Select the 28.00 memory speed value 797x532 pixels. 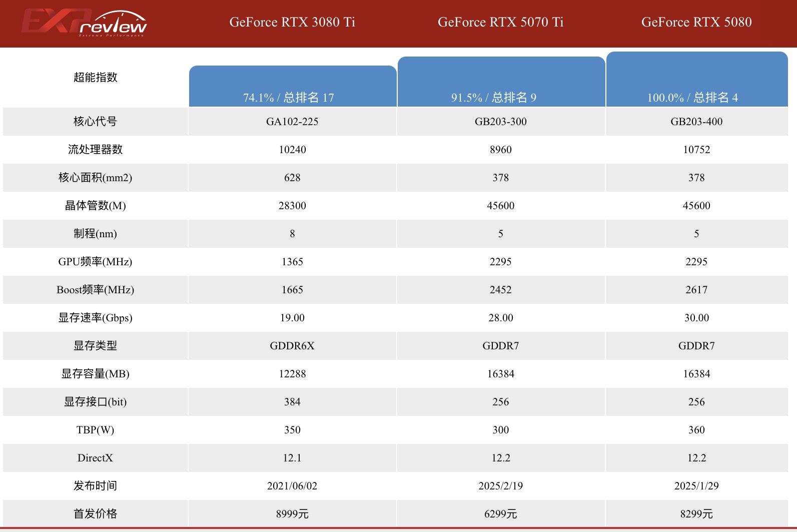(501, 318)
